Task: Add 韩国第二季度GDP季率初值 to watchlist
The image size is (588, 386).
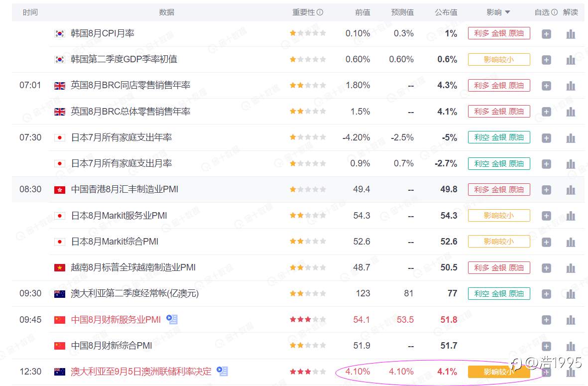Action: [546, 60]
